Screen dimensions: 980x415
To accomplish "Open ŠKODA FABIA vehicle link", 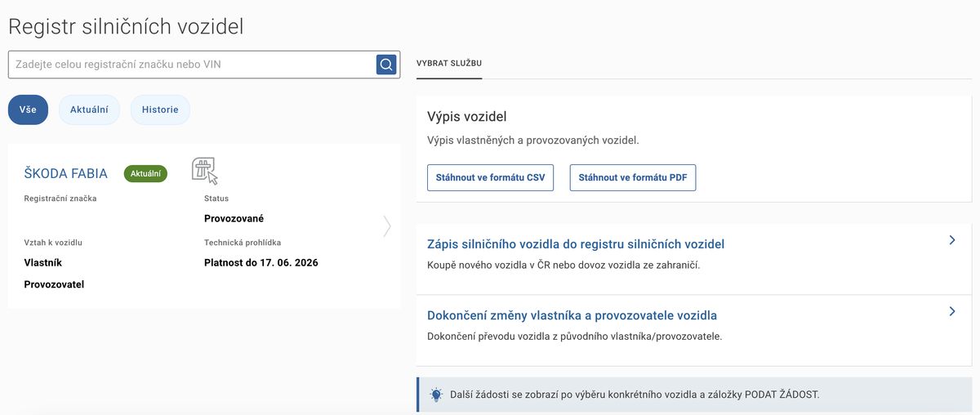I will pos(66,173).
